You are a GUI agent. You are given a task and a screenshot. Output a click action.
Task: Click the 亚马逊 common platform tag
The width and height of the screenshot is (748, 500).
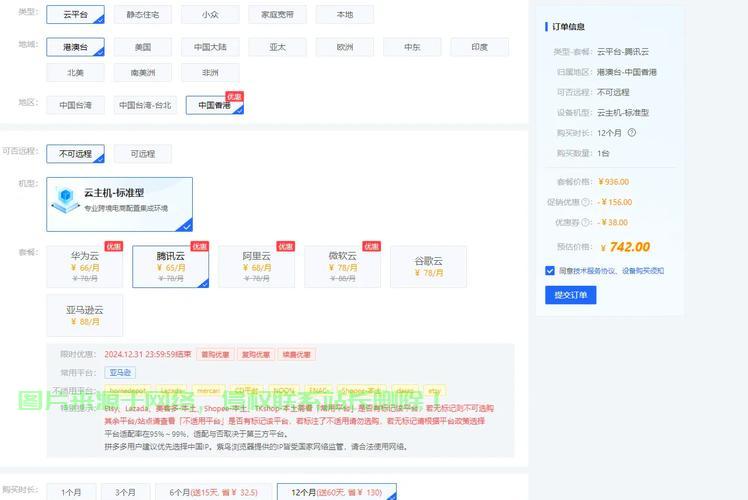(x=120, y=372)
